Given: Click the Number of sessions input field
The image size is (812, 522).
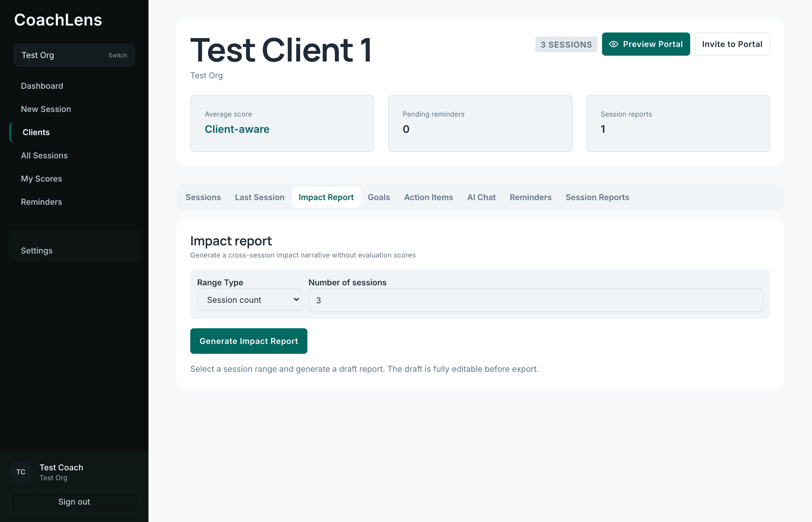Looking at the screenshot, I should tap(535, 300).
